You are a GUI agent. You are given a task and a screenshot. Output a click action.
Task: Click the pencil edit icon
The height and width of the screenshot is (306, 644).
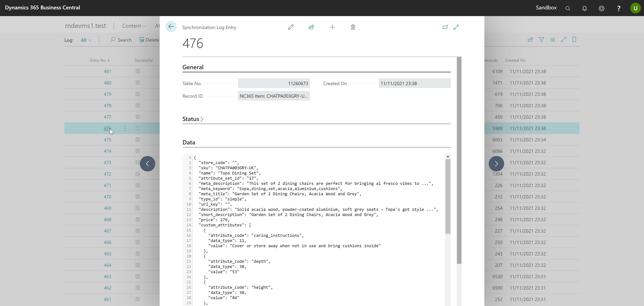290,27
